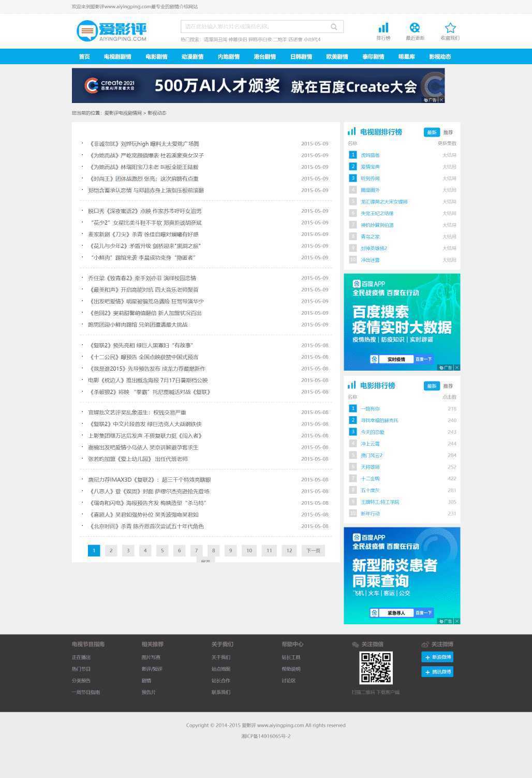The height and width of the screenshot is (778, 532).
Task: Close the 百度搜索 疫情 sidebar ad
Action: click(457, 368)
